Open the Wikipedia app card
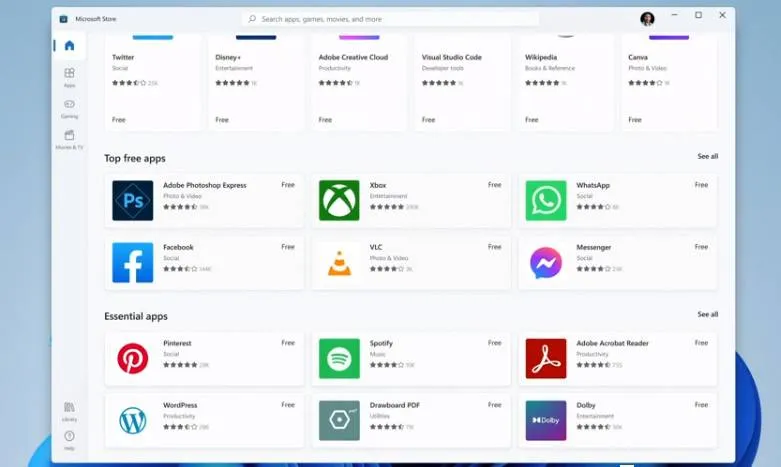This screenshot has width=781, height=467. [x=566, y=83]
